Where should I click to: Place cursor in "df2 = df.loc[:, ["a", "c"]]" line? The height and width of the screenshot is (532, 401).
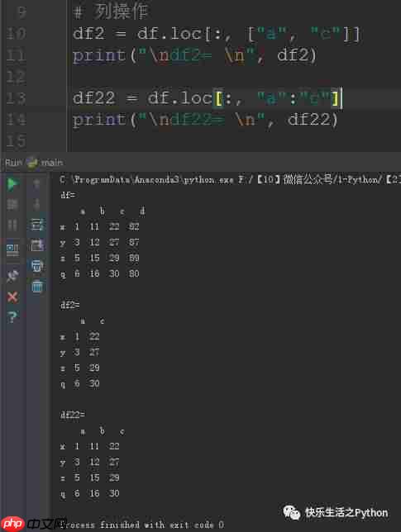[216, 34]
